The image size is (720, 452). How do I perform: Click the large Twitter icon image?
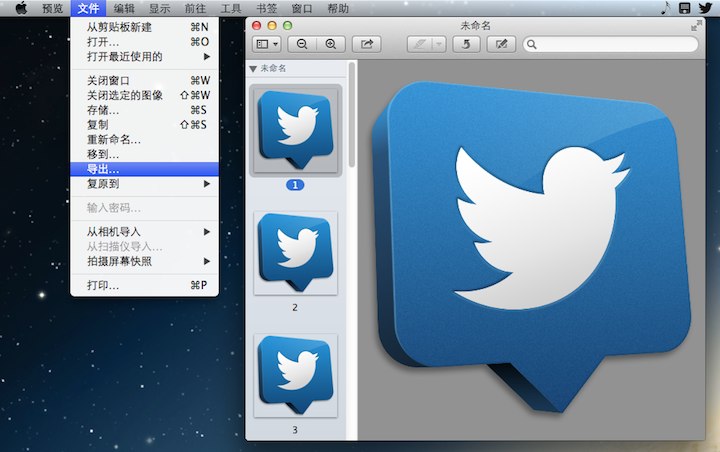pos(531,248)
